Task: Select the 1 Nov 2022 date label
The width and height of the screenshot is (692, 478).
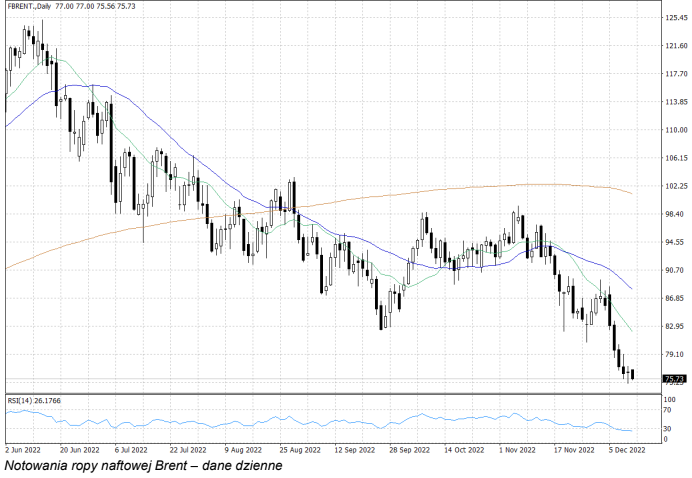Action: coord(517,451)
